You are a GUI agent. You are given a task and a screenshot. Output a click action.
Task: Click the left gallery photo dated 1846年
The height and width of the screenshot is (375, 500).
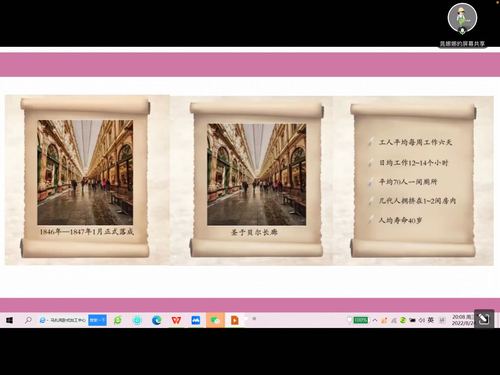[x=85, y=172]
